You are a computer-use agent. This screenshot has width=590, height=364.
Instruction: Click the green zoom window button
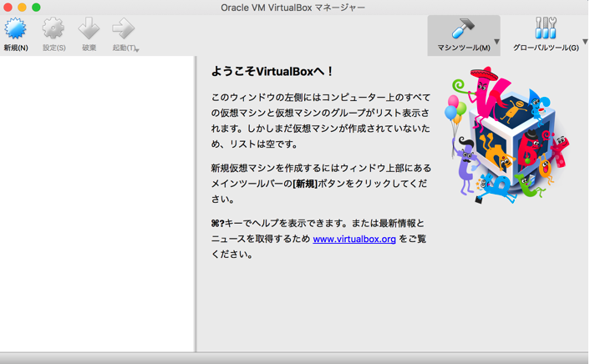(x=36, y=8)
